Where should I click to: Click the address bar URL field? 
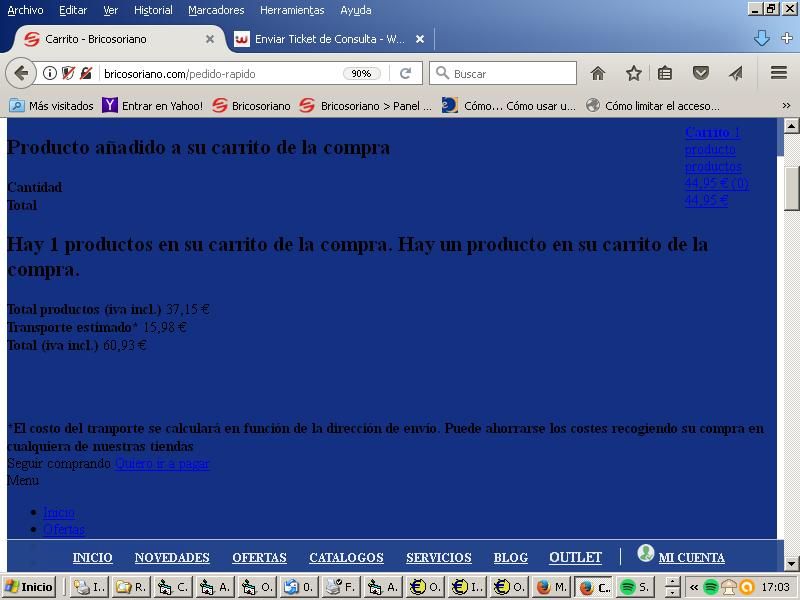[219, 74]
